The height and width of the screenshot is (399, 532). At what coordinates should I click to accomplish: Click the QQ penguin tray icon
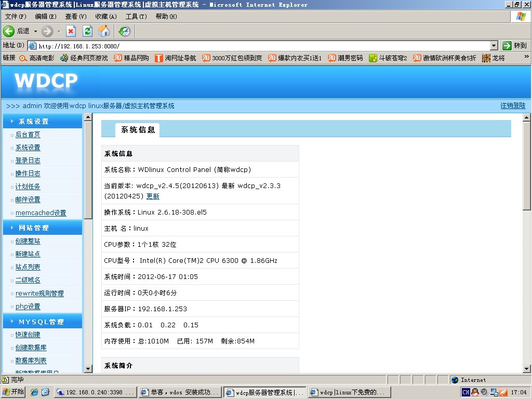475,392
